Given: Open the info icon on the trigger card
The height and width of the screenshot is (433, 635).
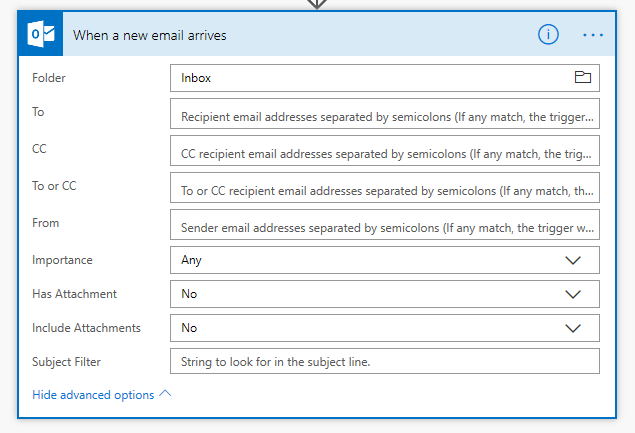Looking at the screenshot, I should click(x=548, y=34).
